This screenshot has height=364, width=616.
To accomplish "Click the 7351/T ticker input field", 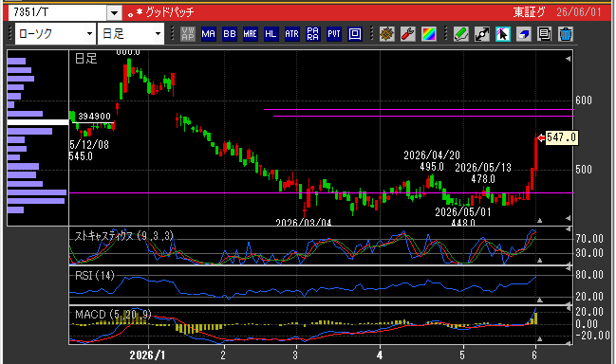I will pos(58,12).
